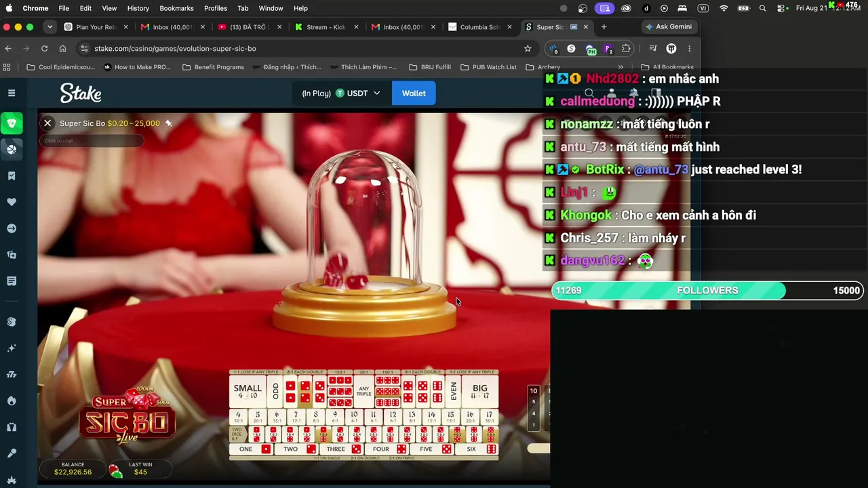Click the Cool Epidemicsou bookmark folder

tap(60, 67)
